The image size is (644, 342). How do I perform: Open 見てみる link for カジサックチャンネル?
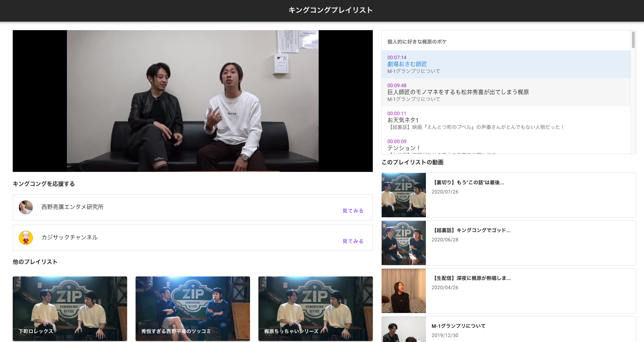[353, 241]
